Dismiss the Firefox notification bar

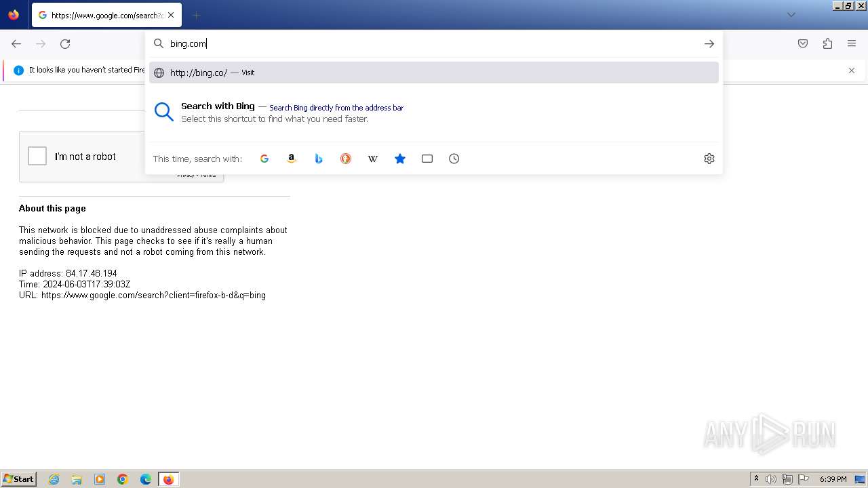pos(852,70)
